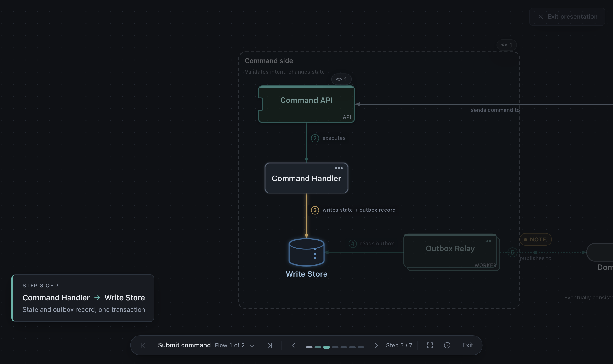613x364 pixels.
Task: Open Write Store vertical dots menu
Action: (315, 254)
